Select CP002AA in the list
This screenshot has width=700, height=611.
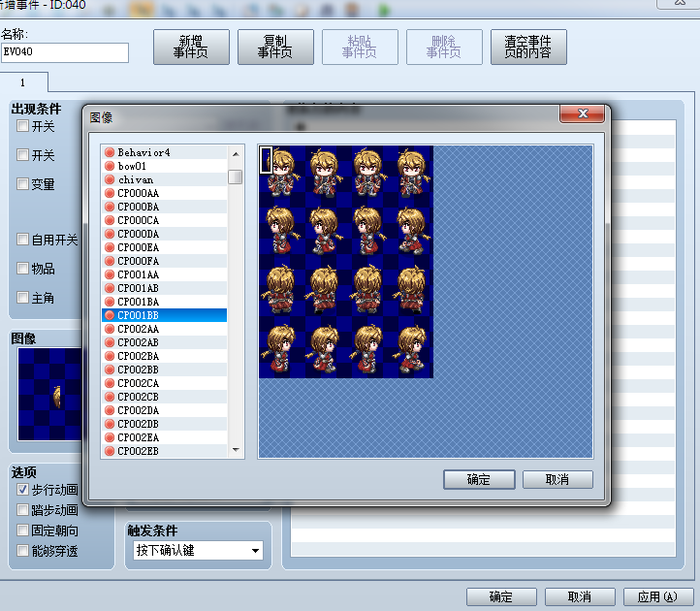[x=164, y=329]
